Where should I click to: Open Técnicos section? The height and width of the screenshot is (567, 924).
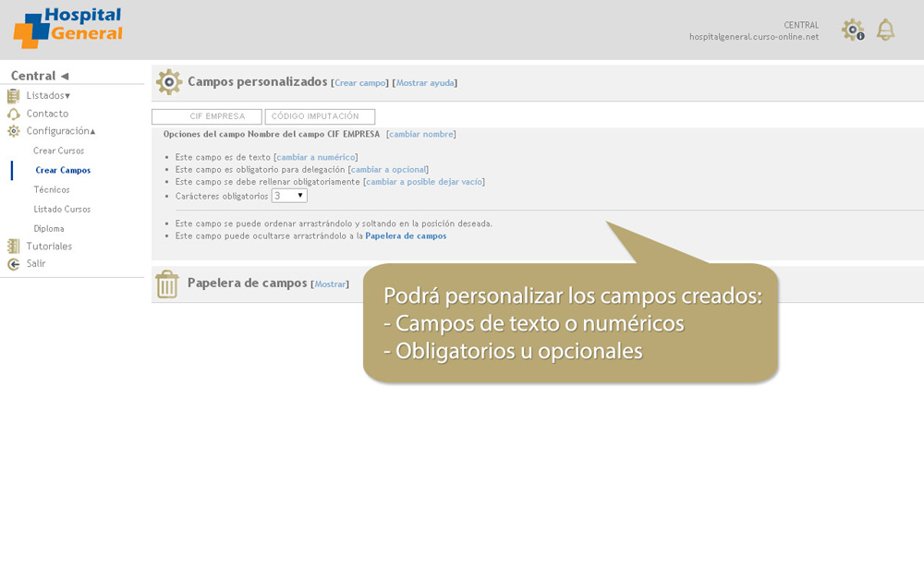pos(51,189)
